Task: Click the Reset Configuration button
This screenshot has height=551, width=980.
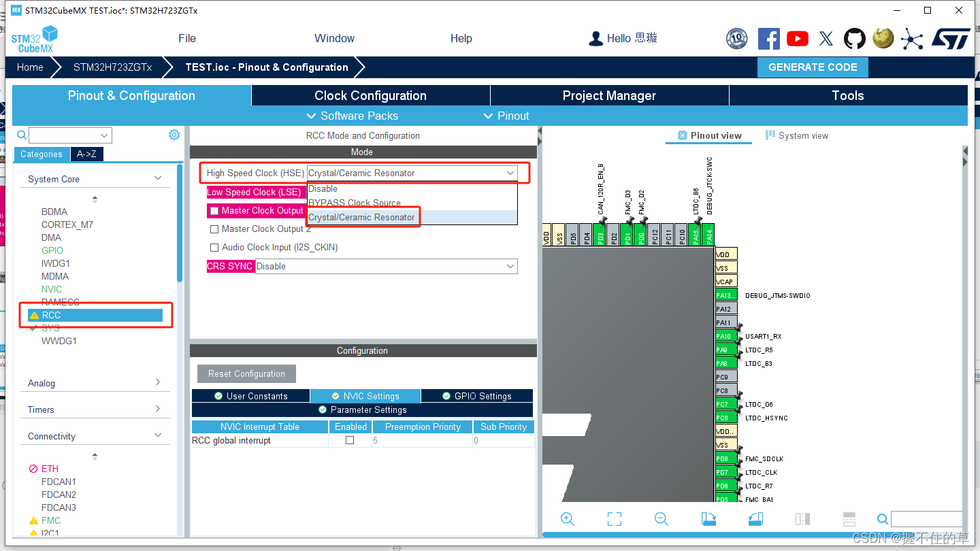Action: (x=246, y=373)
